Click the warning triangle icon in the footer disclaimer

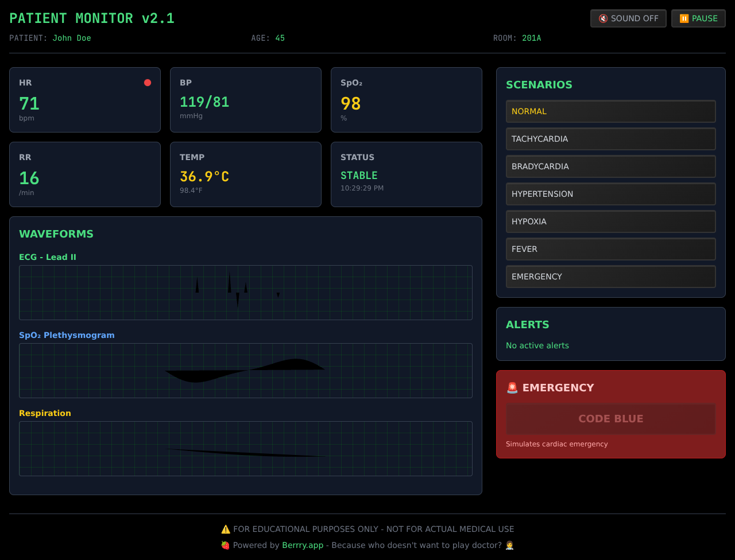point(225,528)
